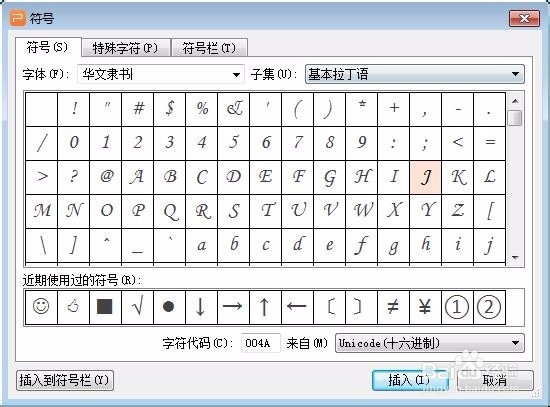Image resolution: width=550 pixels, height=407 pixels.
Task: Open the 来自 Unicode(十六进制) dropdown
Action: pos(430,343)
